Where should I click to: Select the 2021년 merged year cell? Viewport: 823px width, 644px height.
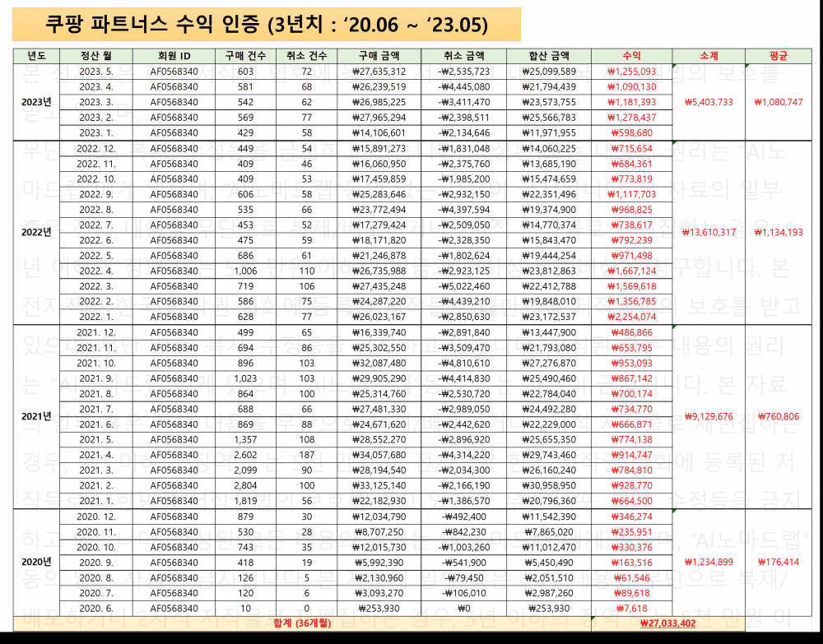(x=36, y=416)
